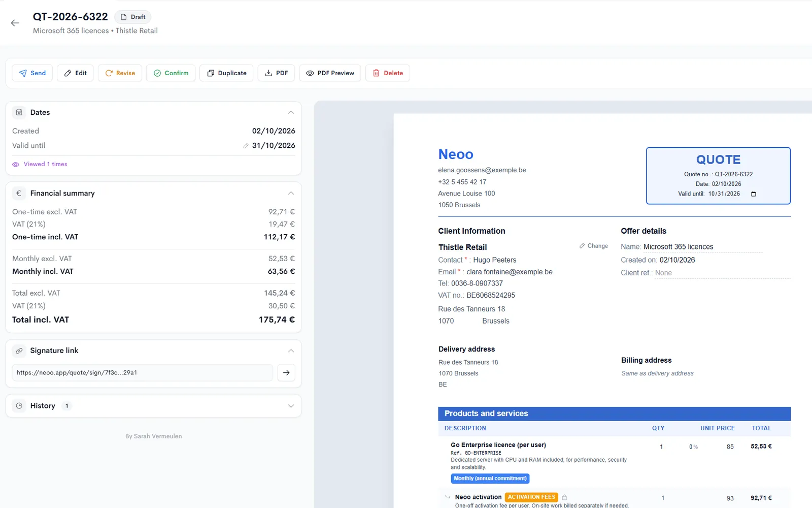The height and width of the screenshot is (508, 812).
Task: Click the Neoo company logo text
Action: pyautogui.click(x=456, y=154)
